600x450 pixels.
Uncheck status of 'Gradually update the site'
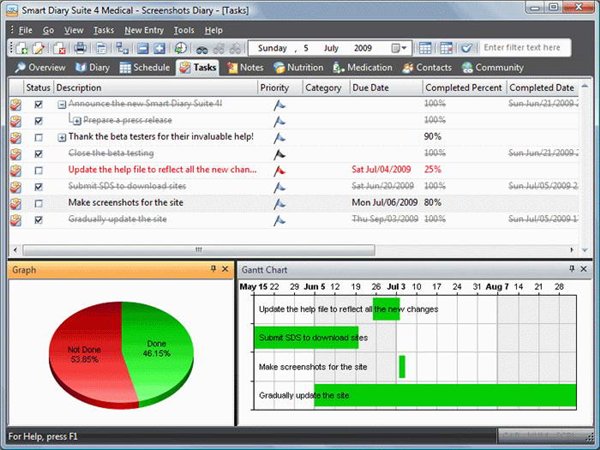(38, 220)
